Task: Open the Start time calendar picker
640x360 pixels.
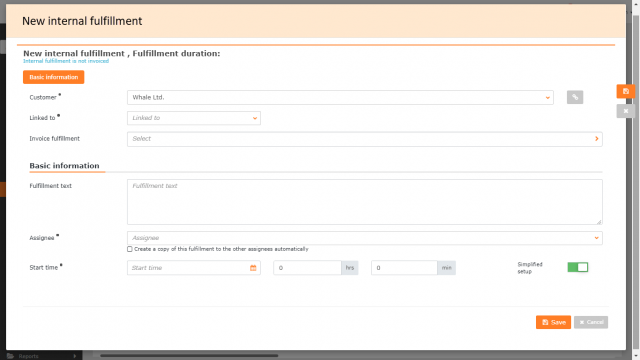Action: tap(253, 268)
